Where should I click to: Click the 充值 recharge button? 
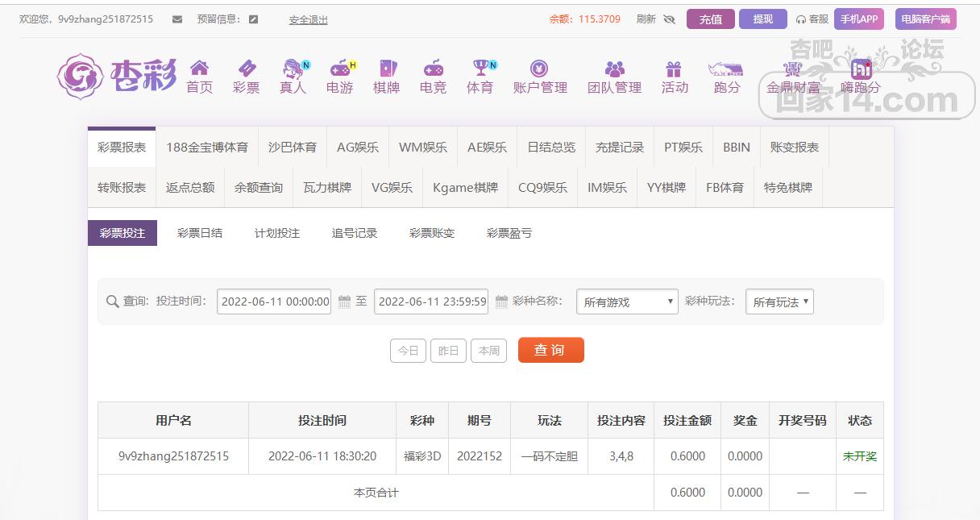tap(710, 19)
